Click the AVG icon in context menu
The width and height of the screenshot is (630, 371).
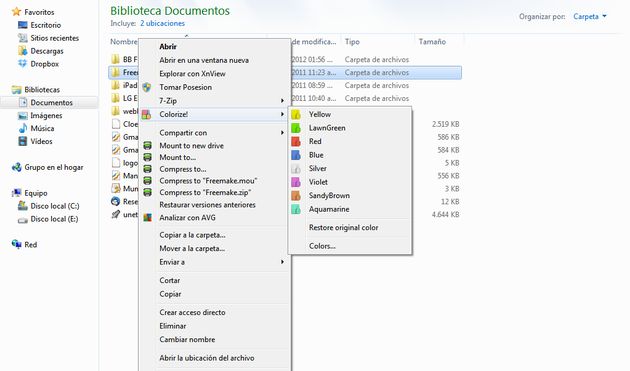click(x=147, y=217)
